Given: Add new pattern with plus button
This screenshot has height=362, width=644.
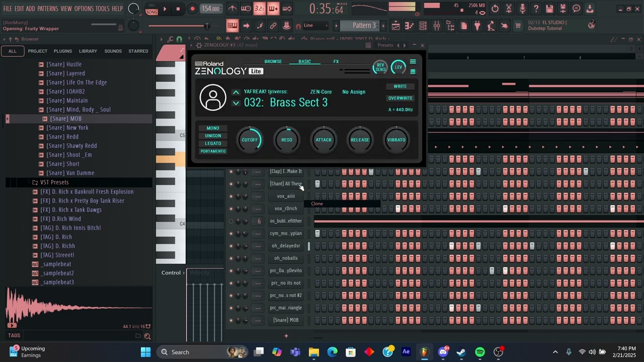Looking at the screenshot, I should pos(383,26).
